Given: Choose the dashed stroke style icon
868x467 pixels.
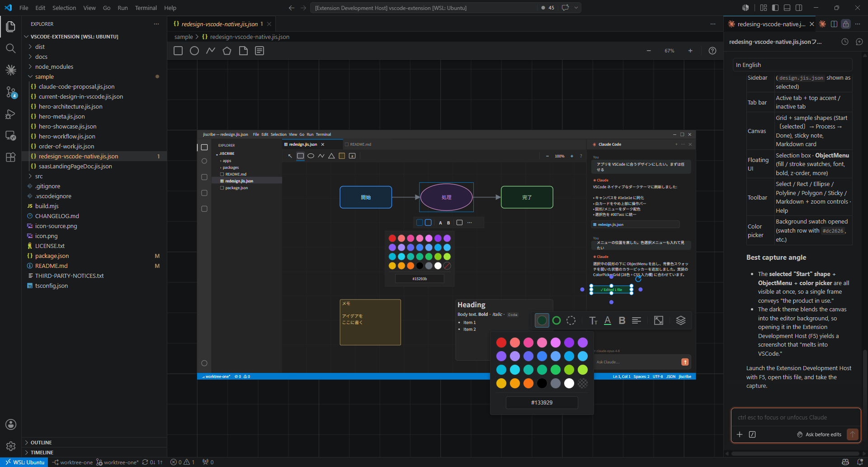Looking at the screenshot, I should point(571,320).
